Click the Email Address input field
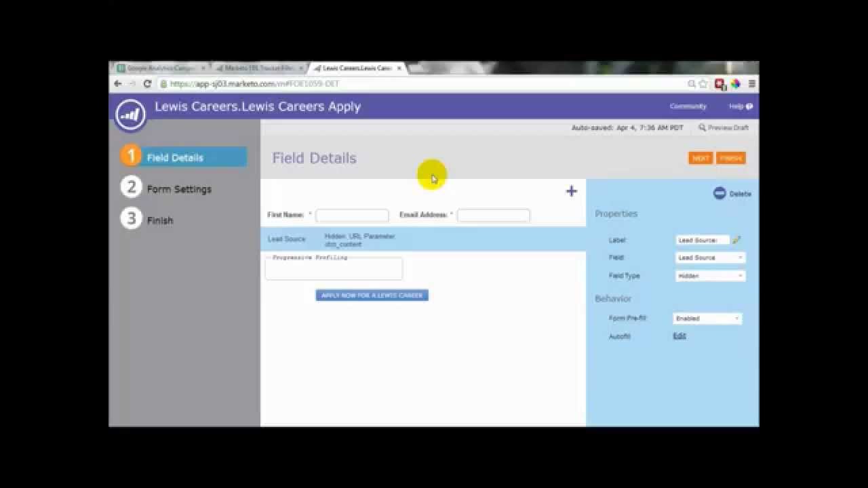 pos(493,216)
